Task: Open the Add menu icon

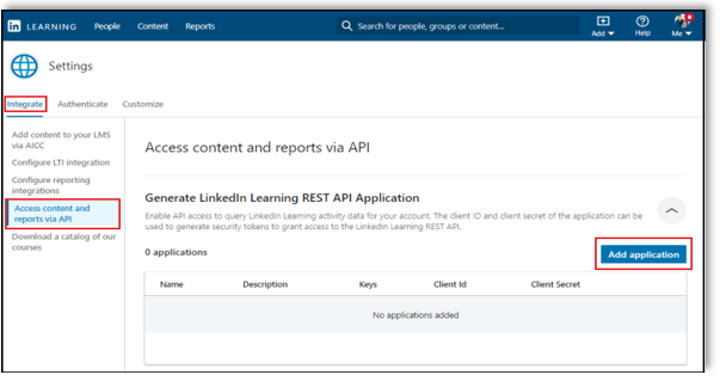Action: (602, 26)
